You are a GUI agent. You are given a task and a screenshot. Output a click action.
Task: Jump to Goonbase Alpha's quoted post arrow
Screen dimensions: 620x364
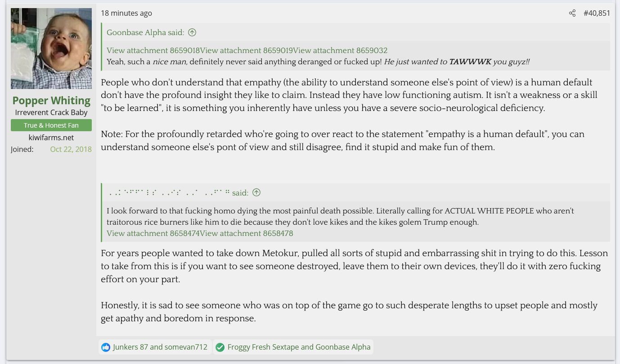pos(192,32)
